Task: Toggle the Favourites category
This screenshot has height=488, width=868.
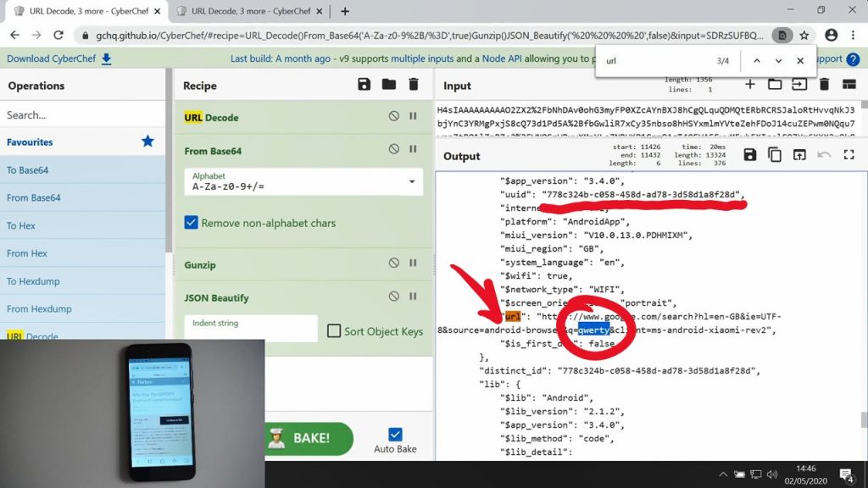Action: pyautogui.click(x=83, y=142)
